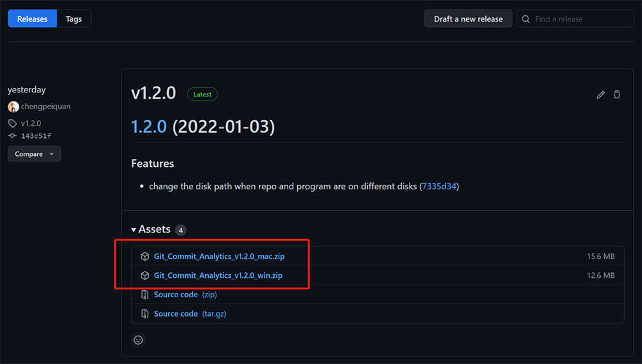Switch to the Tags tab
This screenshot has height=364, width=642.
point(74,19)
